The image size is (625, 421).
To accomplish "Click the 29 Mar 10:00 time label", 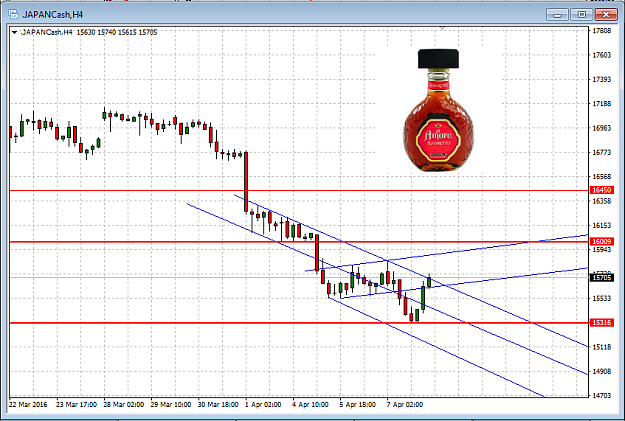I will [x=171, y=404].
